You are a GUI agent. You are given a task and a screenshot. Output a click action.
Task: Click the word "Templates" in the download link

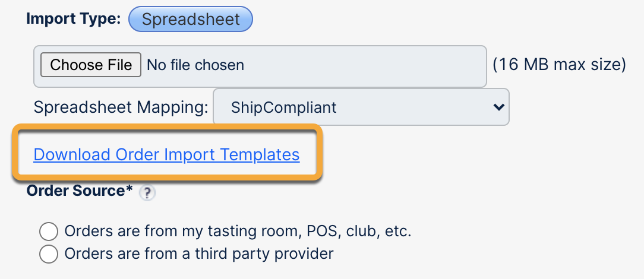point(260,155)
